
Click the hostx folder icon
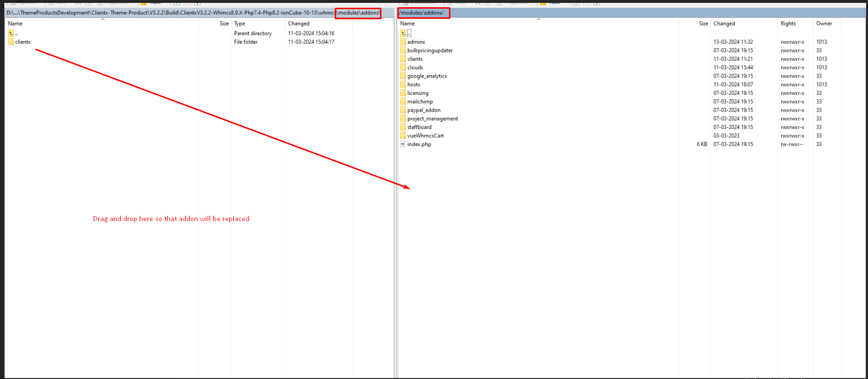coord(403,85)
